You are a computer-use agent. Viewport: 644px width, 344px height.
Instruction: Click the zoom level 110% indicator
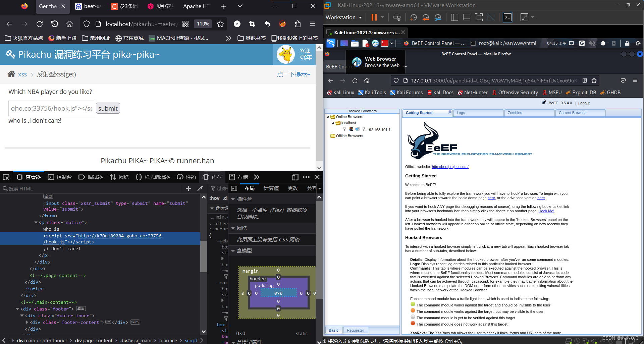point(203,24)
